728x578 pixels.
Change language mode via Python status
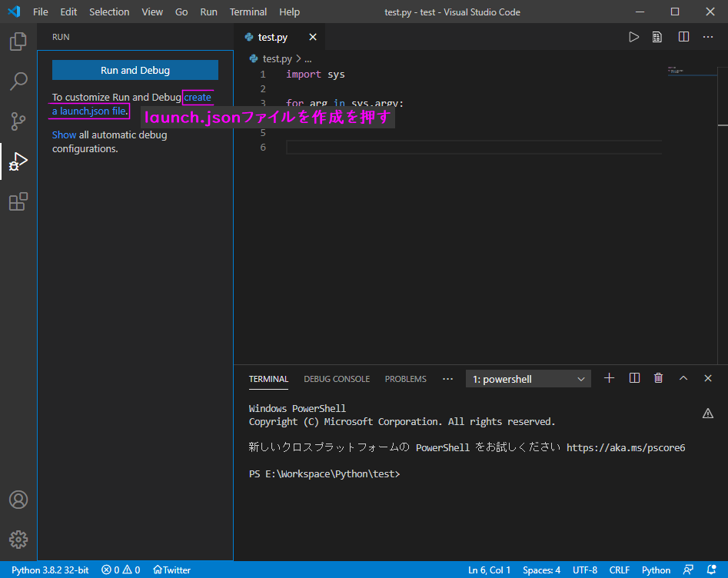pos(656,570)
